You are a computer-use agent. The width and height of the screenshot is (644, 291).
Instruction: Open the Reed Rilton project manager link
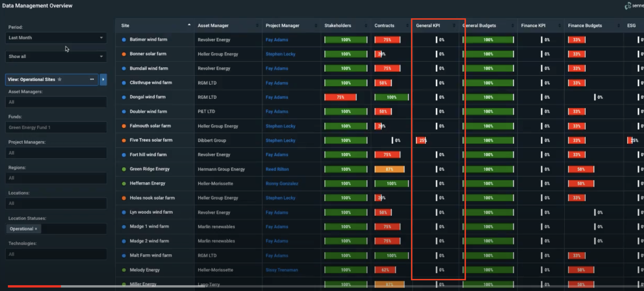pyautogui.click(x=277, y=169)
